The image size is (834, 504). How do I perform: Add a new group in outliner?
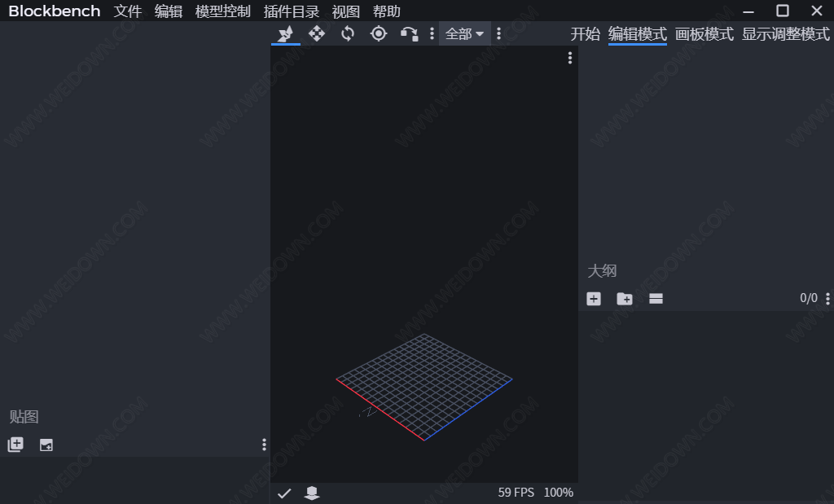pyautogui.click(x=625, y=299)
